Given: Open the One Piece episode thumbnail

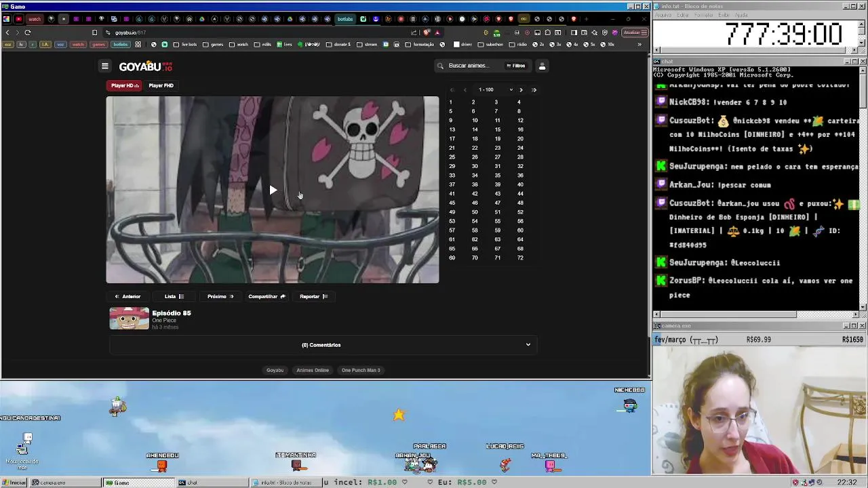Looking at the screenshot, I should coord(130,319).
